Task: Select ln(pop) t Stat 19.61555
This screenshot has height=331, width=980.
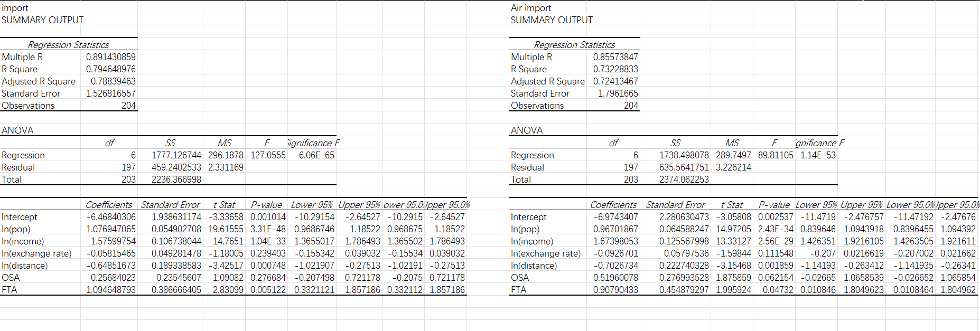Action: click(x=226, y=229)
